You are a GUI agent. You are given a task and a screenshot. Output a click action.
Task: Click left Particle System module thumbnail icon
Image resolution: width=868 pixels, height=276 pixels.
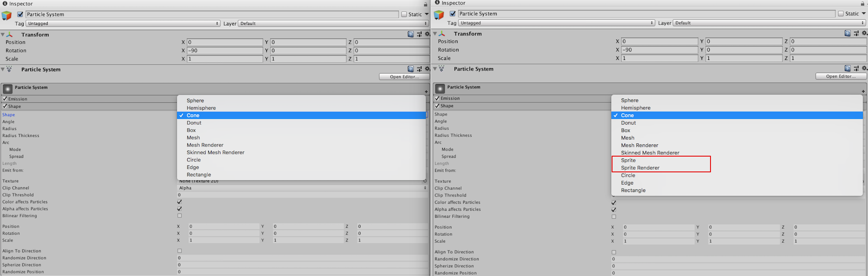point(7,89)
